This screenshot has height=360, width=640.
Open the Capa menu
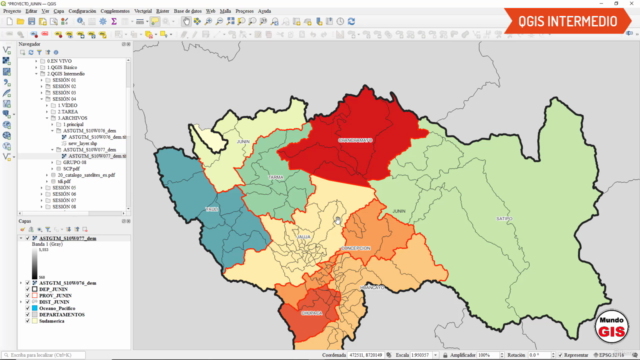(x=59, y=11)
